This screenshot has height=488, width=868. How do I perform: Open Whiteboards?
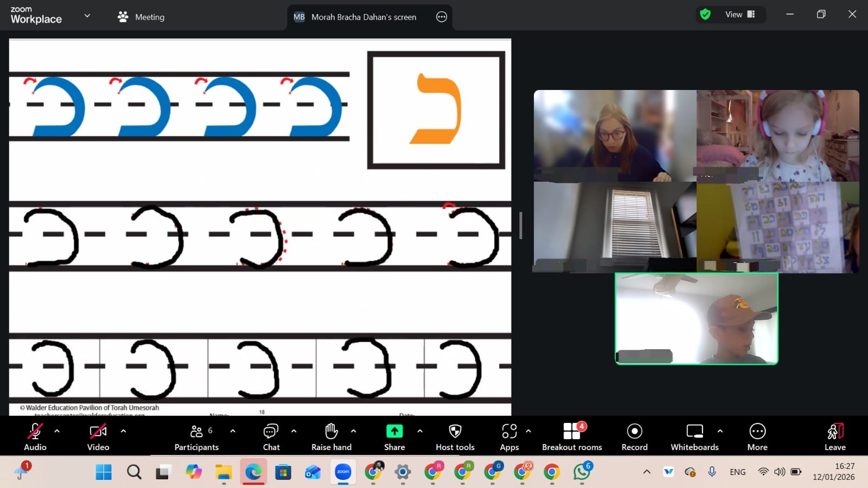[694, 436]
